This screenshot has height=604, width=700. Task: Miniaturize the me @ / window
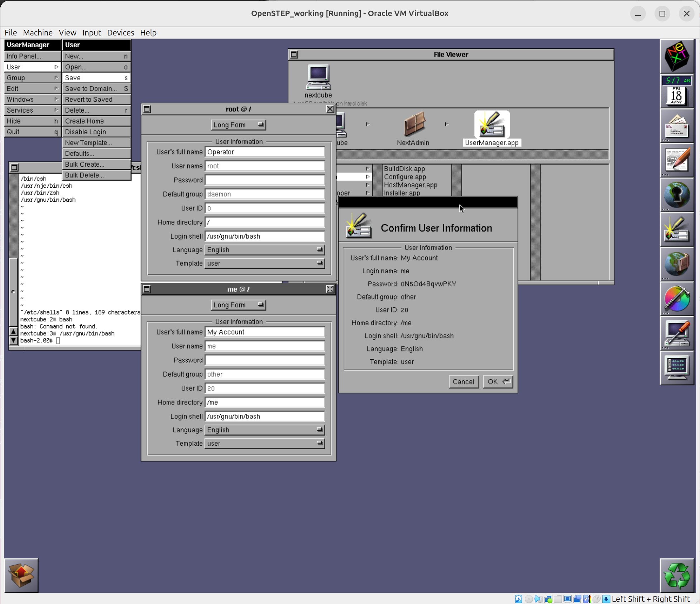pyautogui.click(x=147, y=289)
